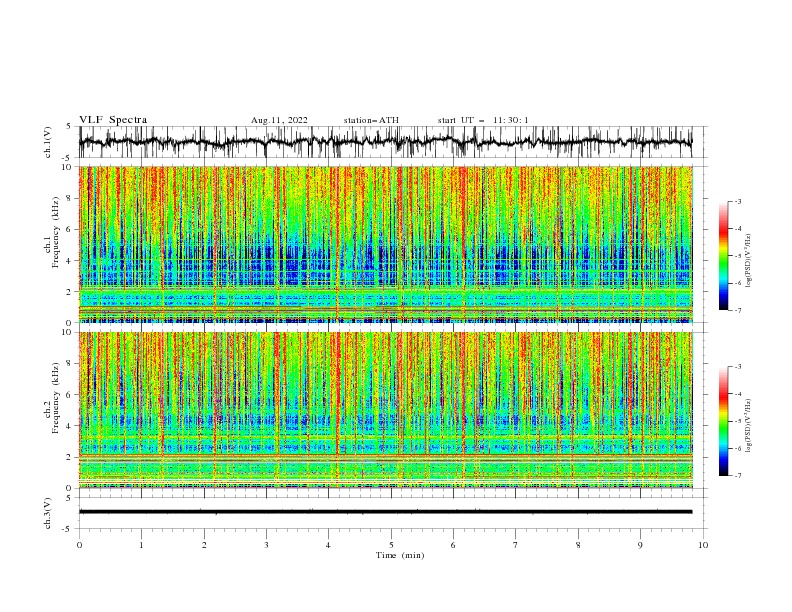Viewport: 792px width, 612px height.
Task: Select the date text "Aug.11, 2022"
Action: click(279, 120)
